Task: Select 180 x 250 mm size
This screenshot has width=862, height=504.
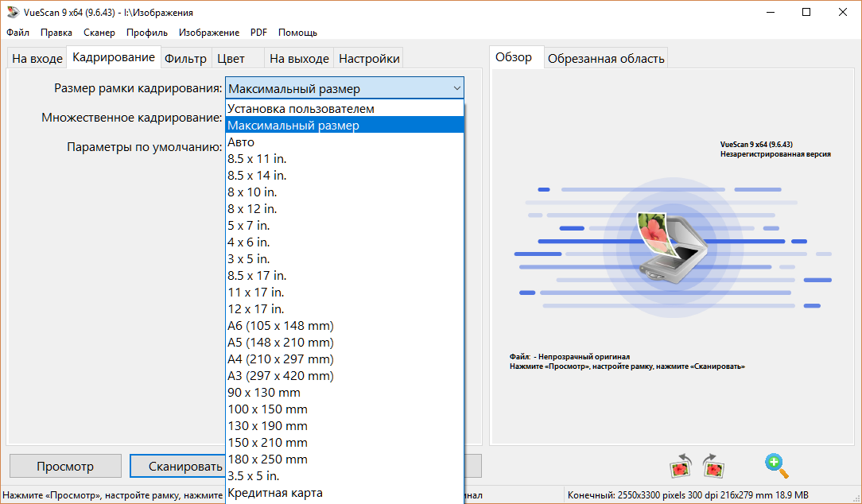Action: click(344, 459)
